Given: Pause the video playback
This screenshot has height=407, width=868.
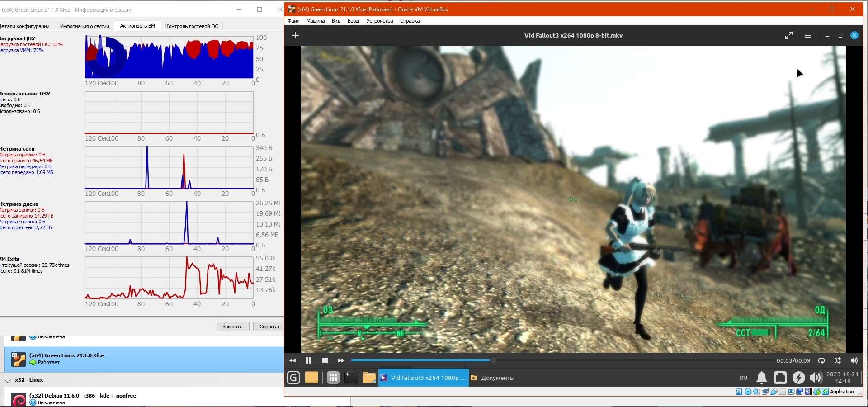Looking at the screenshot, I should pyautogui.click(x=309, y=360).
